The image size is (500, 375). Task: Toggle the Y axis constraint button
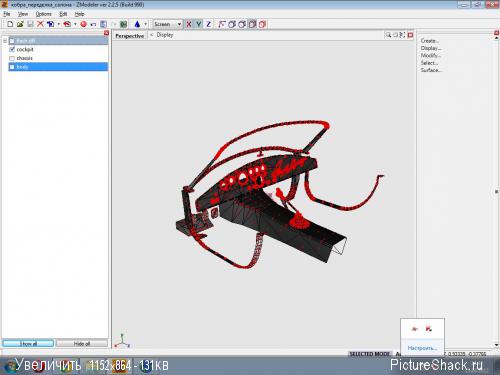pos(199,24)
